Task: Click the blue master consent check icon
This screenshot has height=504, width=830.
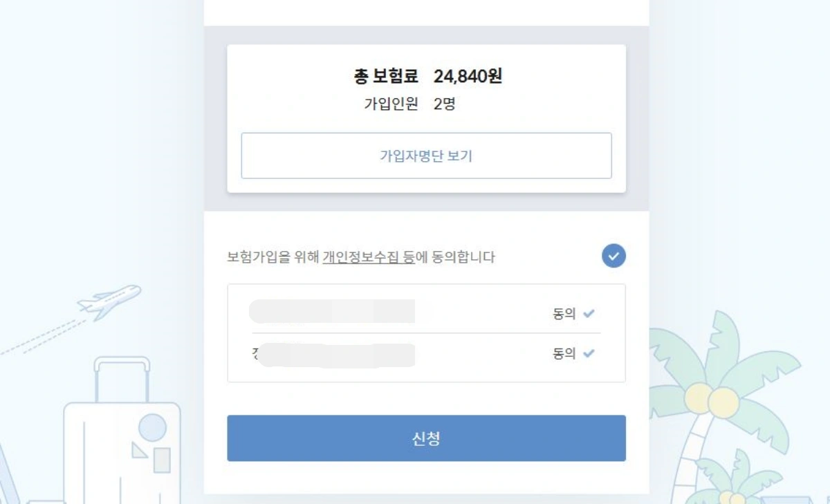Action: [613, 256]
